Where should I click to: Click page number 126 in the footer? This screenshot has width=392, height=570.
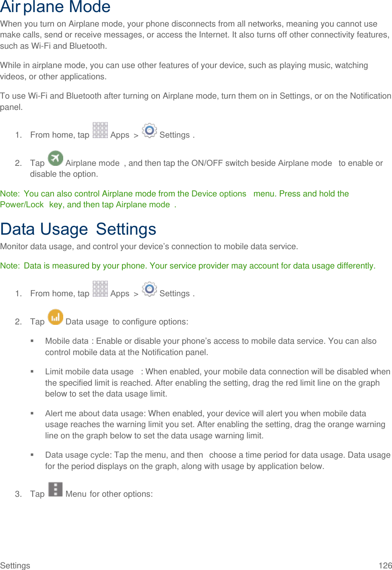point(385,565)
